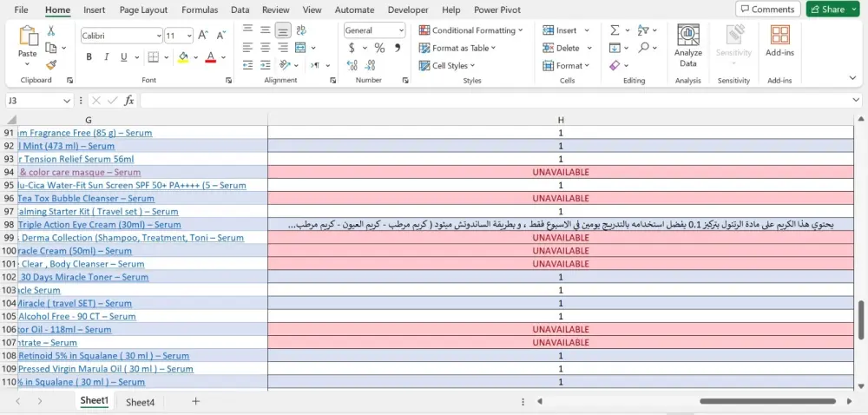Open the Calibri font name dropdown

(159, 36)
